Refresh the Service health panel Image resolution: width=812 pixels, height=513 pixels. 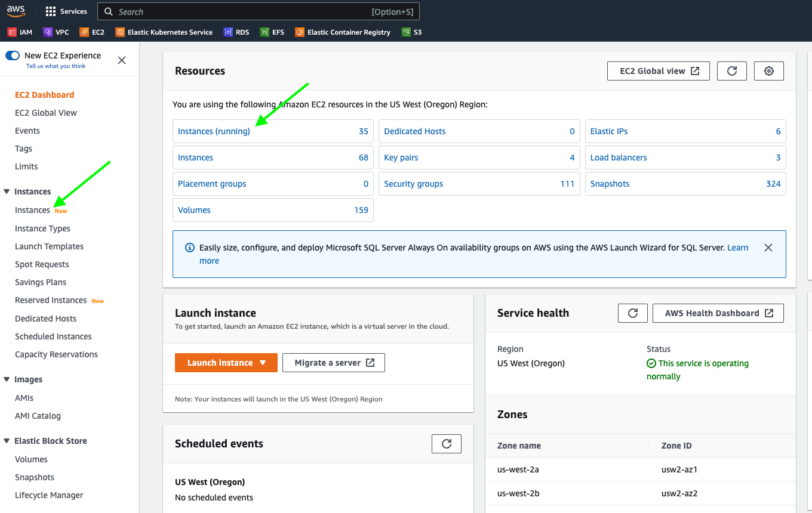[633, 313]
